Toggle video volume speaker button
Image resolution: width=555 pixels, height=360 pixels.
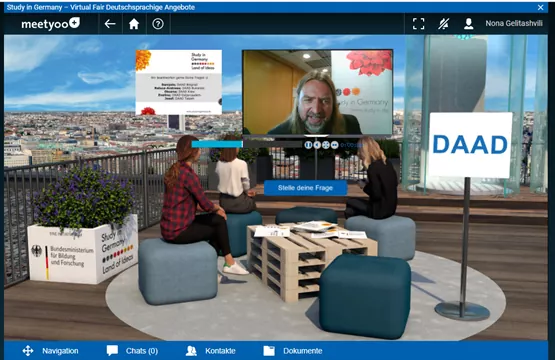[317, 145]
